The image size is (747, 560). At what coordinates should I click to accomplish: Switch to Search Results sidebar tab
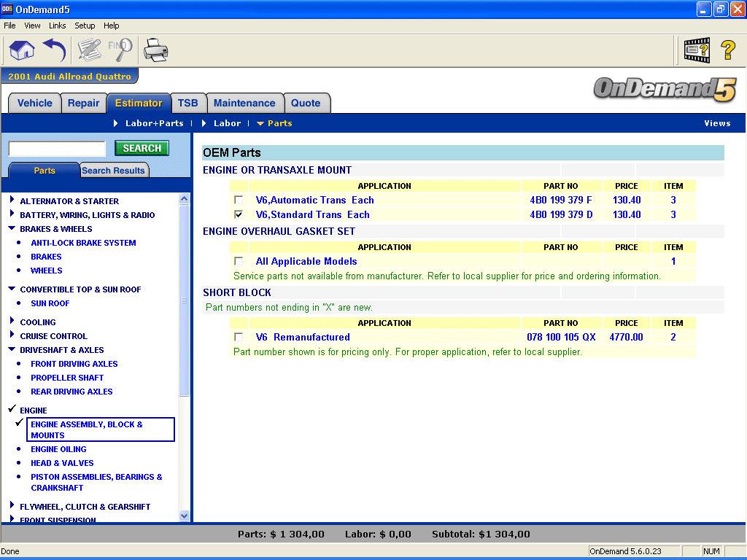point(113,171)
